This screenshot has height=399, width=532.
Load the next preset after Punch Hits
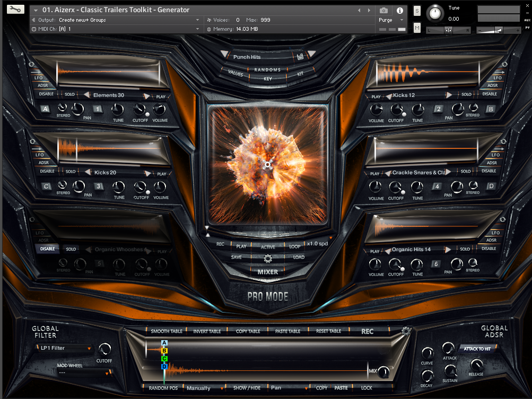311,54
